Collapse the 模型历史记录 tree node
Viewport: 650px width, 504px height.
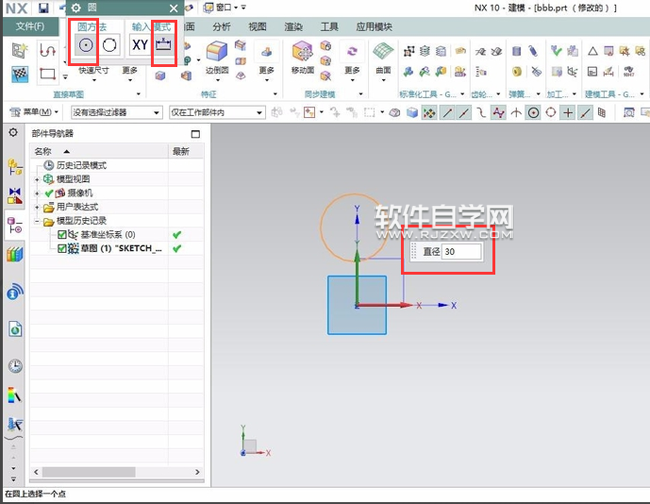click(x=37, y=221)
